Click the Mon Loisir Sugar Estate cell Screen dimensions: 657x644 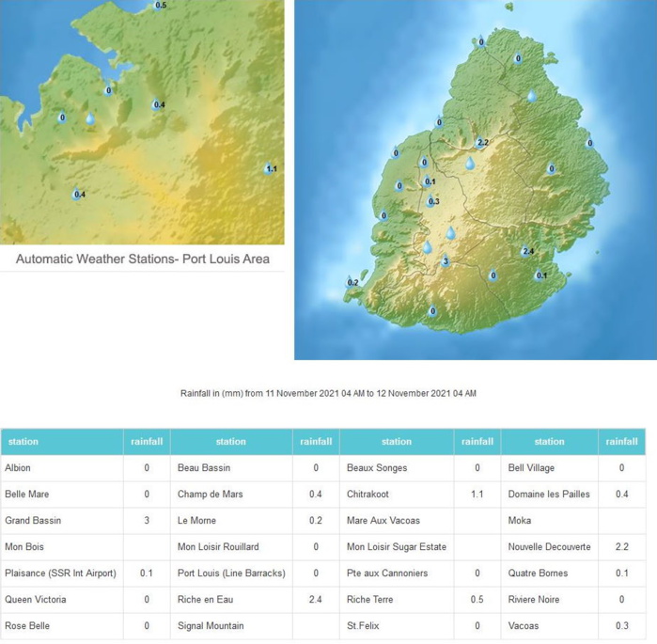[x=396, y=546]
